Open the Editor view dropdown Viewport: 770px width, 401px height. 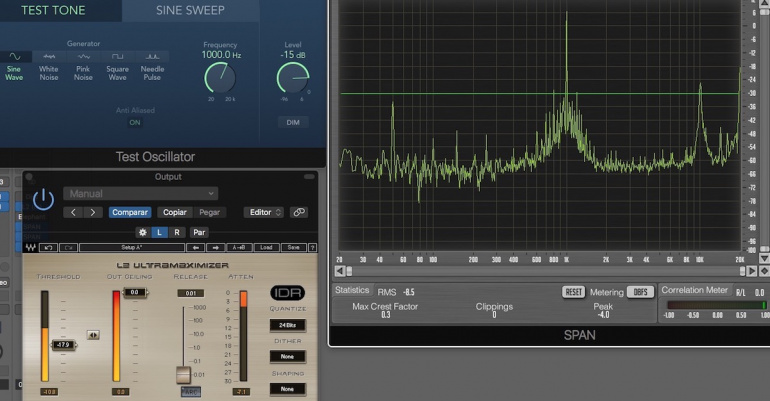[x=264, y=212]
